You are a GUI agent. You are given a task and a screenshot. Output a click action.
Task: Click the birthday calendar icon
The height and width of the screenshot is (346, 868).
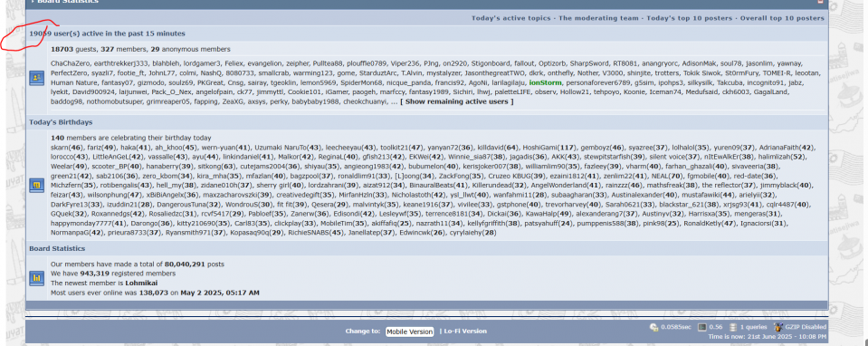36,185
